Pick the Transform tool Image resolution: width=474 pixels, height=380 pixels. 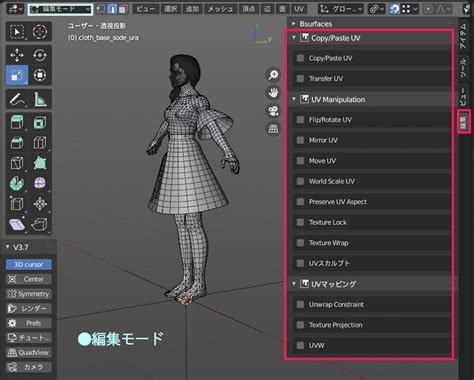pos(40,75)
